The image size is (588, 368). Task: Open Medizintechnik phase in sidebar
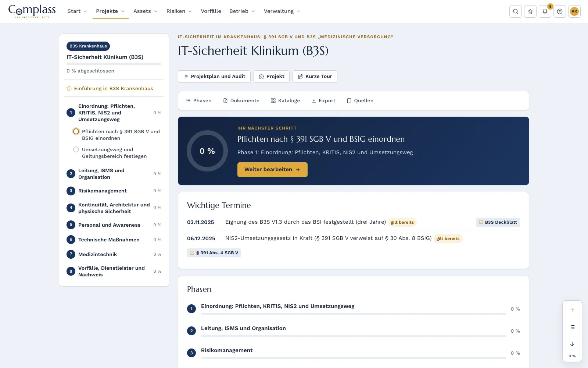point(114,254)
